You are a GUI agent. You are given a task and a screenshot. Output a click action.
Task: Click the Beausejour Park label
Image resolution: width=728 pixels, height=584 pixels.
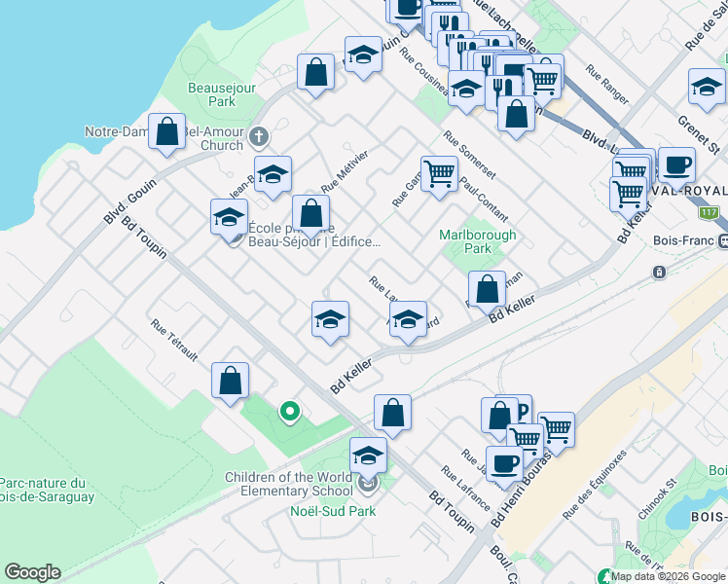pos(222,94)
